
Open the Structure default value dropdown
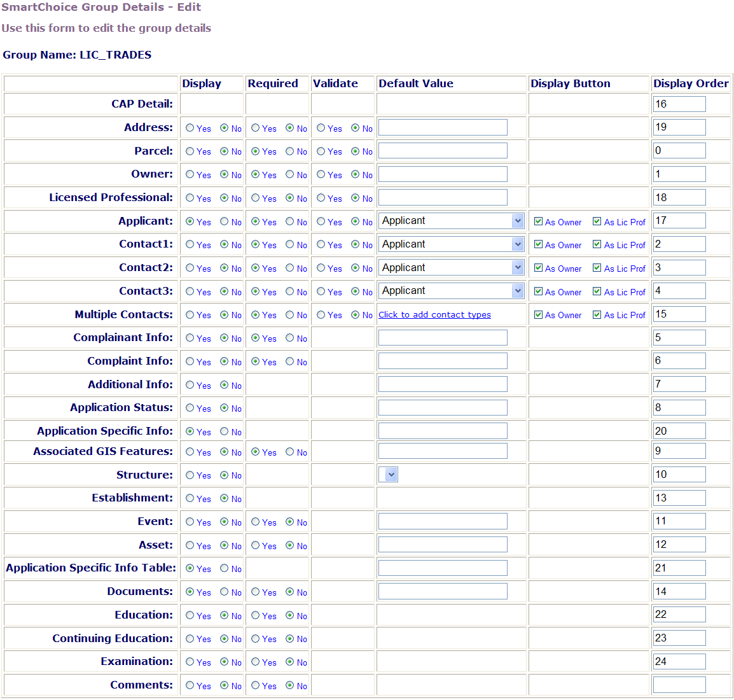point(391,475)
